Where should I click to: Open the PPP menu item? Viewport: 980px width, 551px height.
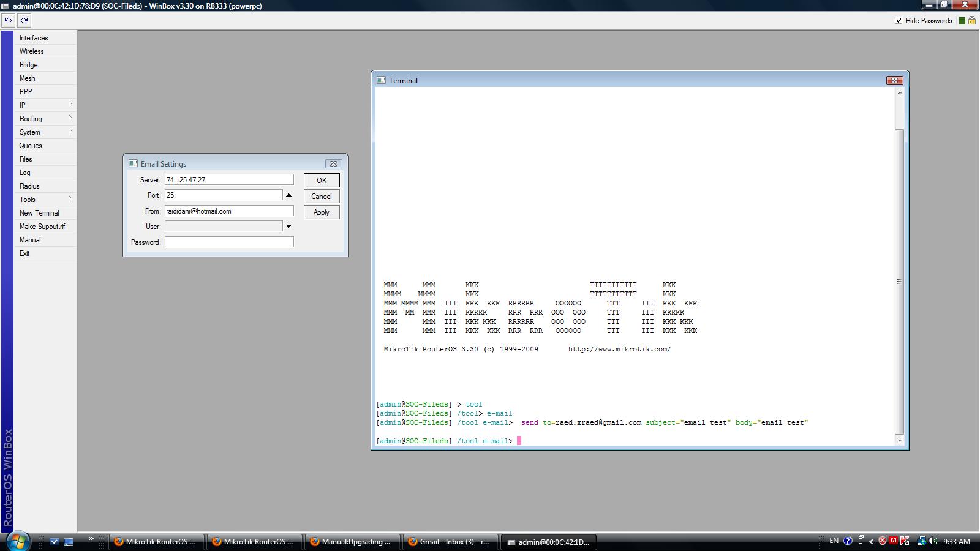point(45,92)
